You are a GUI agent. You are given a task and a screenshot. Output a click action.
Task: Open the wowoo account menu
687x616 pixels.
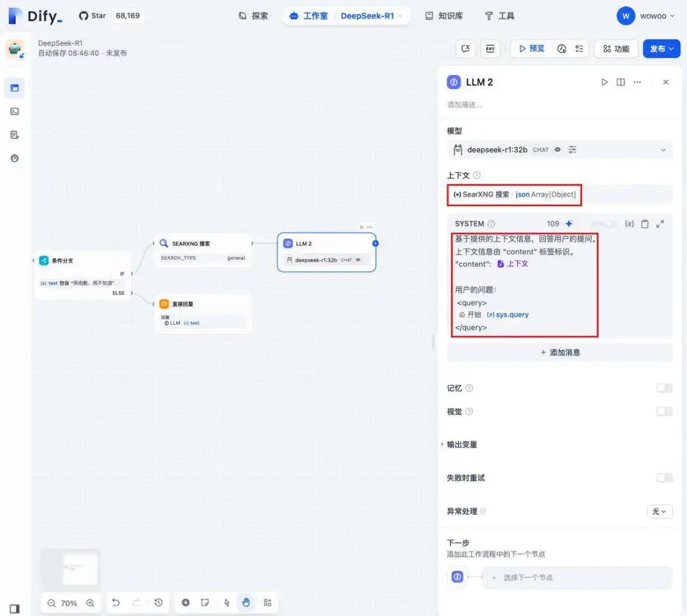tap(646, 16)
